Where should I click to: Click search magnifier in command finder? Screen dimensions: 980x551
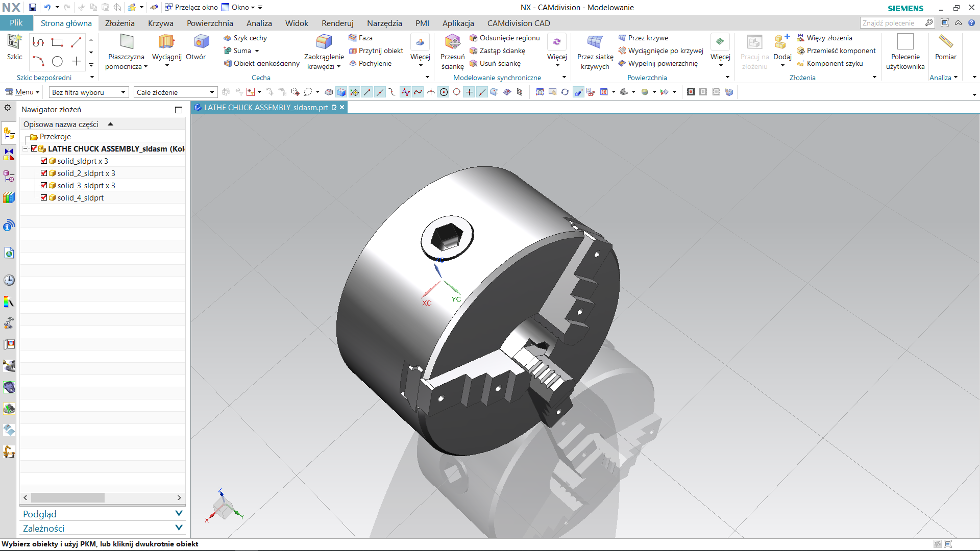929,22
